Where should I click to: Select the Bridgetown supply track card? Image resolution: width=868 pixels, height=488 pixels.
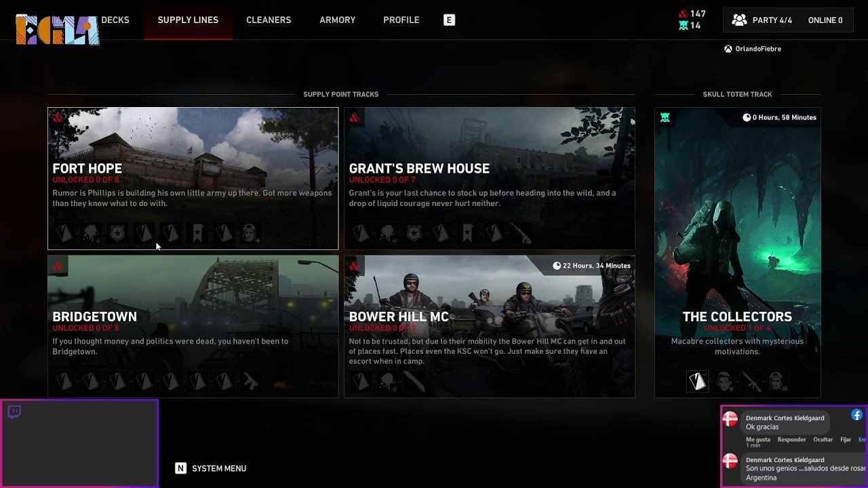[x=193, y=326]
